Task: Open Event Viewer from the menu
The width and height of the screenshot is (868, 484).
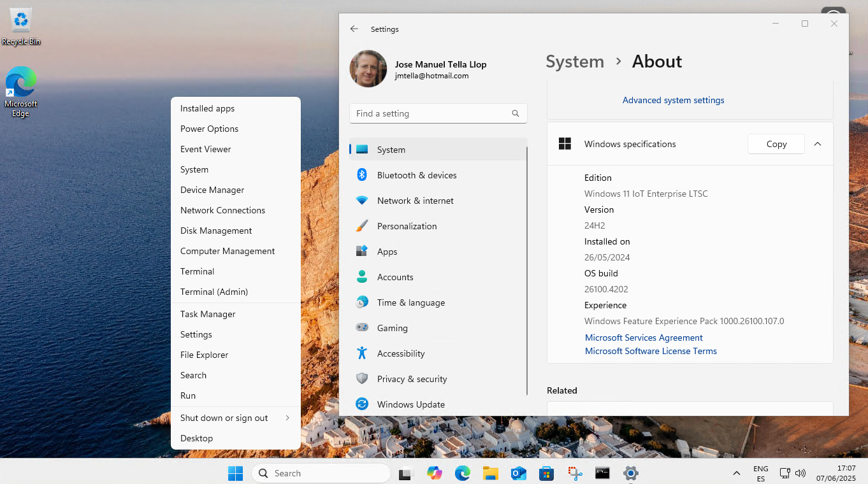Action: tap(235, 149)
